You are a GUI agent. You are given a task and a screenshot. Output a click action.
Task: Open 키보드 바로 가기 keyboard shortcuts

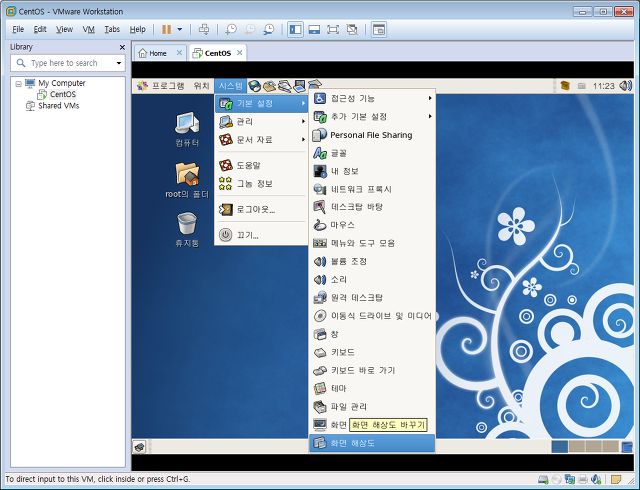[372, 370]
